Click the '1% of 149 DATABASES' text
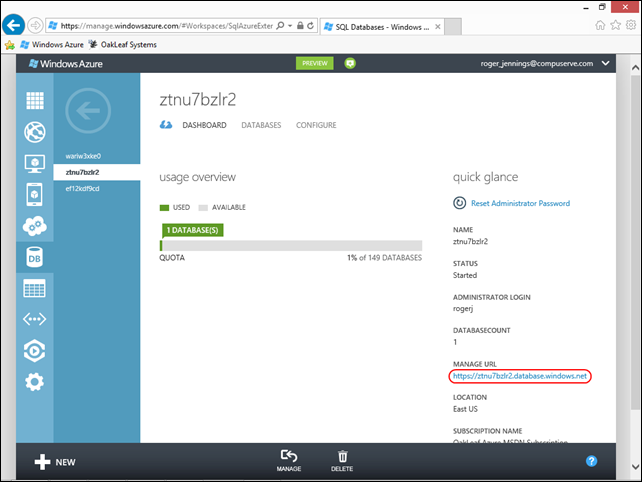The image size is (642, 482). (384, 258)
